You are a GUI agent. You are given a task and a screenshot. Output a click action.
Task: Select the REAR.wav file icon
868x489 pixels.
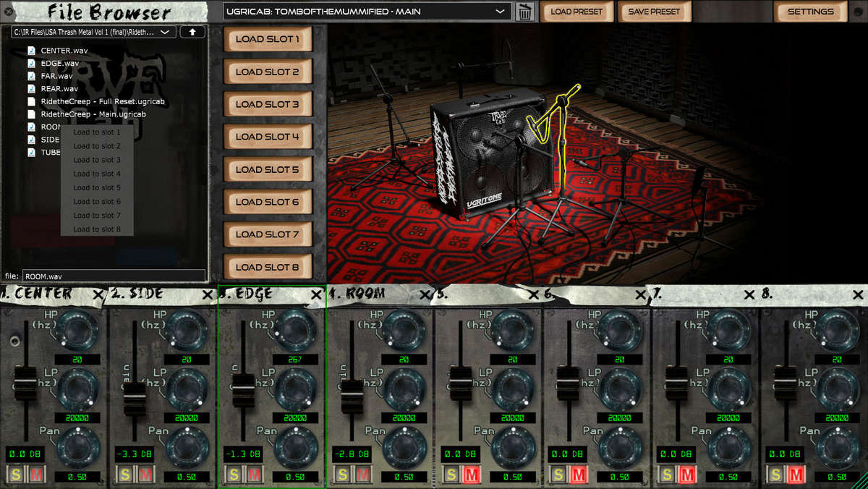click(x=32, y=89)
